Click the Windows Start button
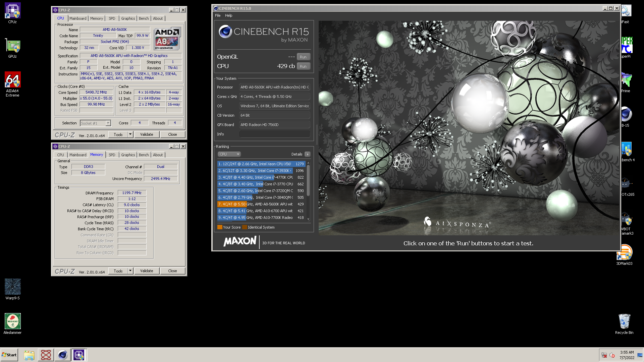 point(9,355)
